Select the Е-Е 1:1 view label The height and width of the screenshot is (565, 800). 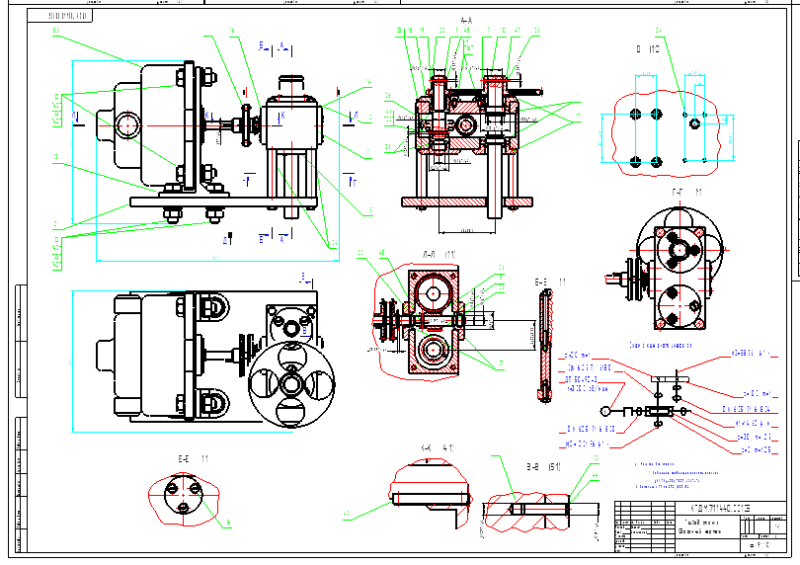pyautogui.click(x=194, y=459)
